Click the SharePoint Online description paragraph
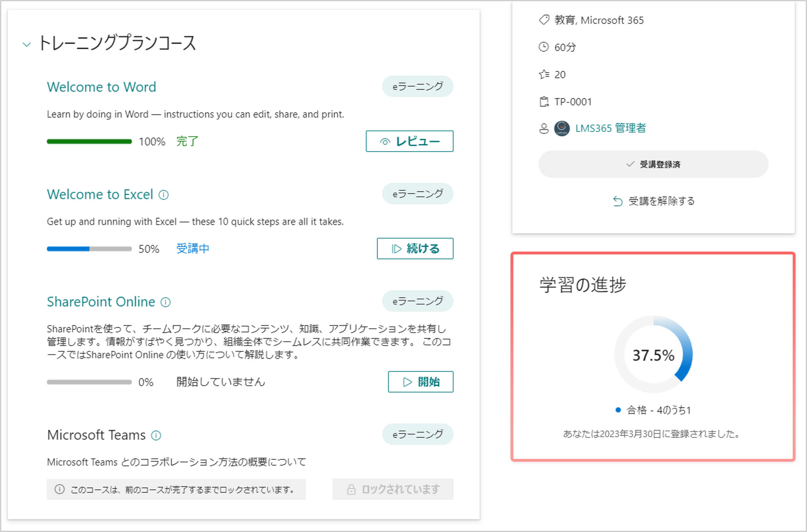This screenshot has height=532, width=807. coord(249,342)
